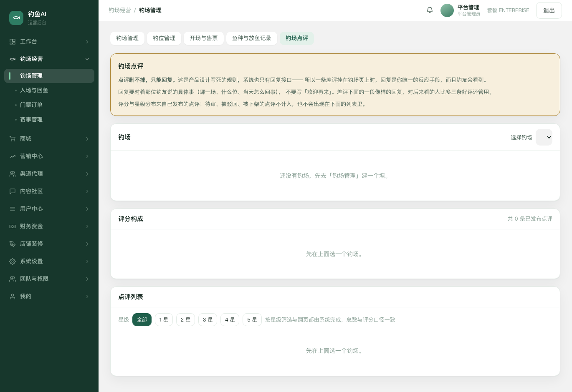Click the 套餐 ENTERPRISE plan label
Viewport: 572px width, 392px height.
click(508, 10)
